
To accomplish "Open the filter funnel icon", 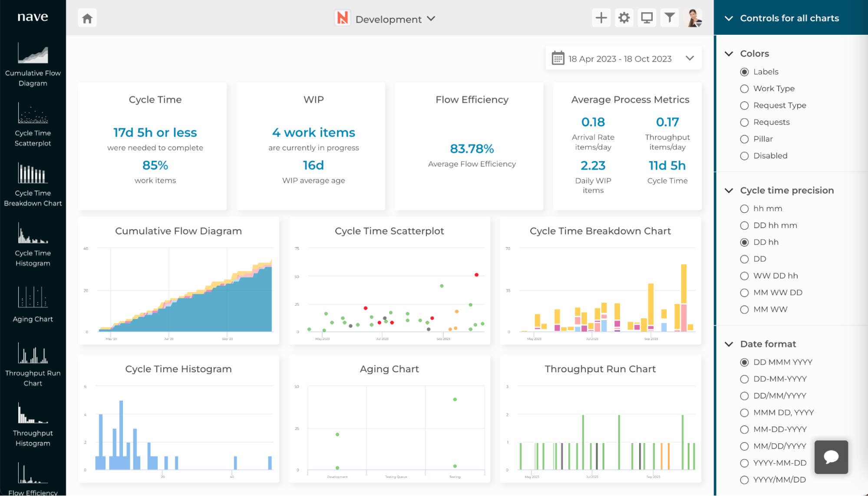I will 669,18.
